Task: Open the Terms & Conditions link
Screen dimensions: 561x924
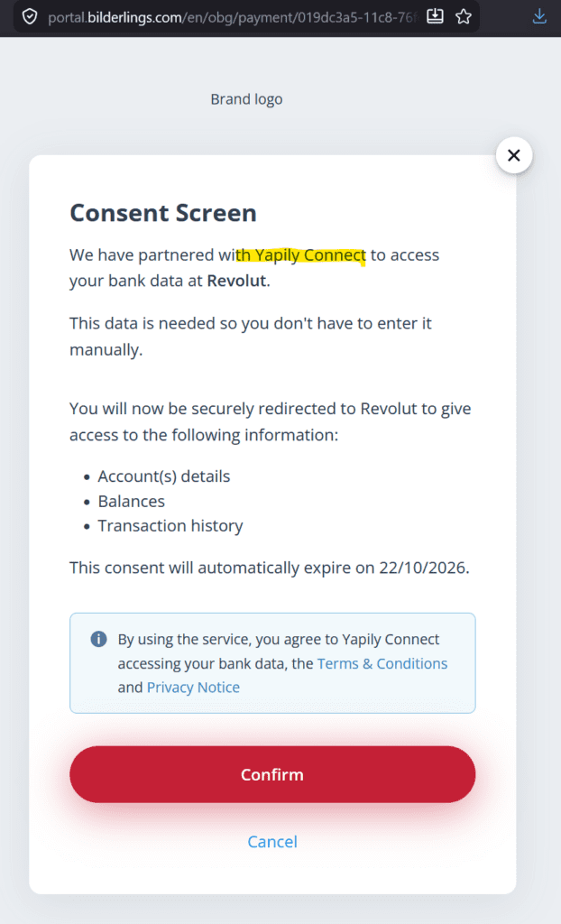Action: [382, 663]
